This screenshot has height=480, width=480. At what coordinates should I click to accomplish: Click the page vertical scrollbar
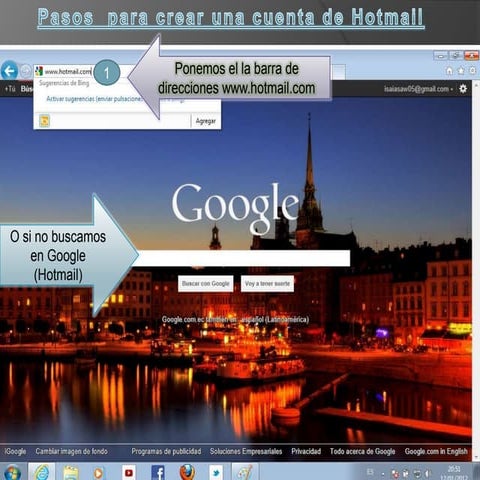point(476,270)
